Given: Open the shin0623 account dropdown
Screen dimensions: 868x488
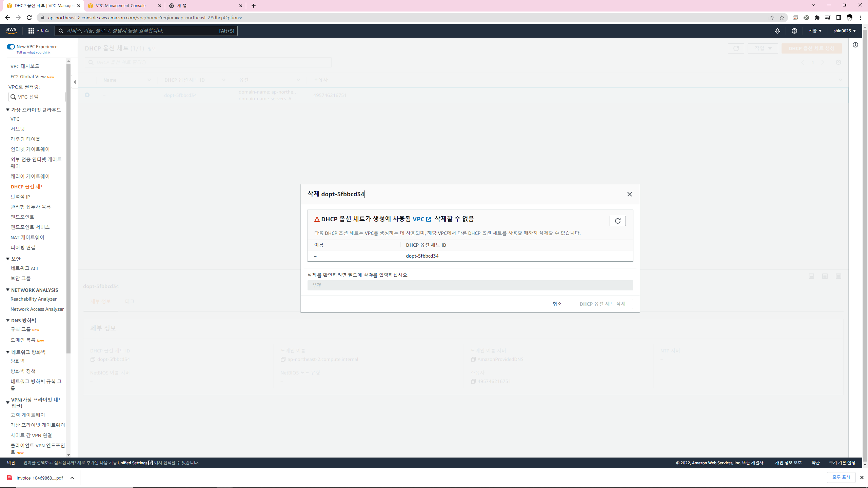Looking at the screenshot, I should [x=844, y=30].
